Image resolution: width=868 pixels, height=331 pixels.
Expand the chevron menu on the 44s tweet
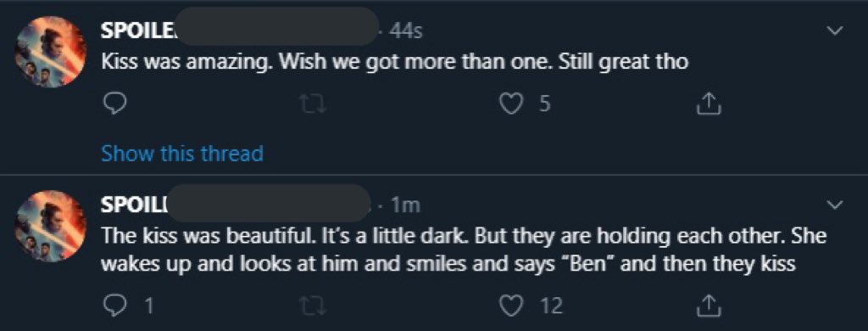834,31
